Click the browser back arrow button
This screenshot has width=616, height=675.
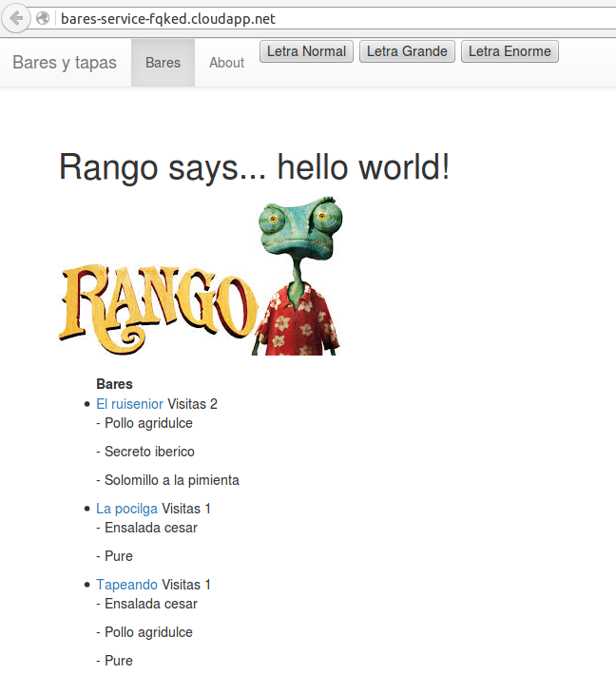click(x=16, y=18)
